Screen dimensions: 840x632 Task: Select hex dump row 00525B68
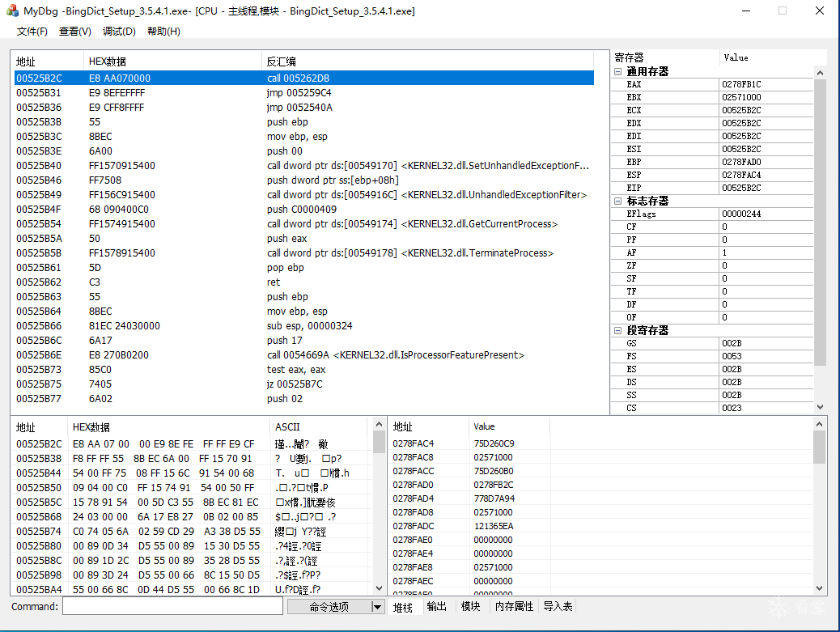(193, 517)
